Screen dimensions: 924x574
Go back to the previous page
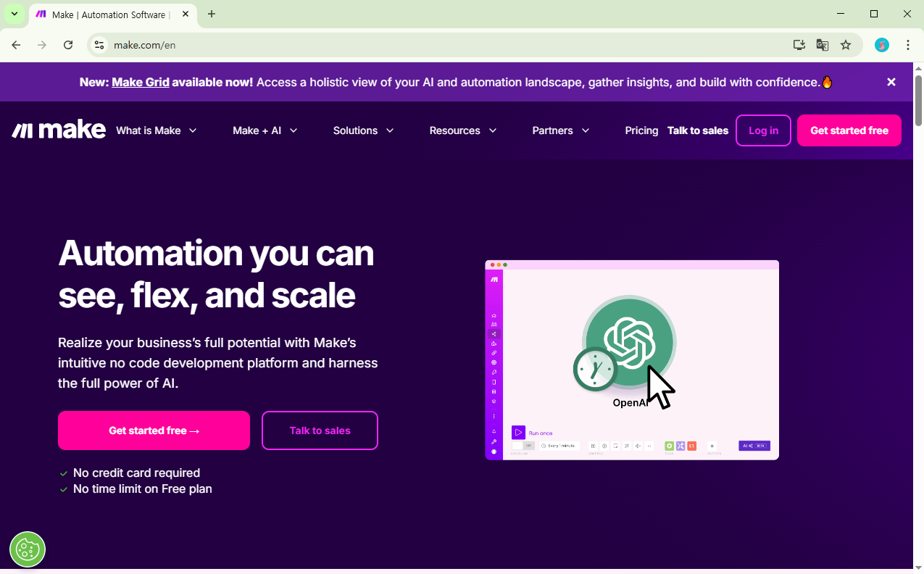(x=16, y=45)
